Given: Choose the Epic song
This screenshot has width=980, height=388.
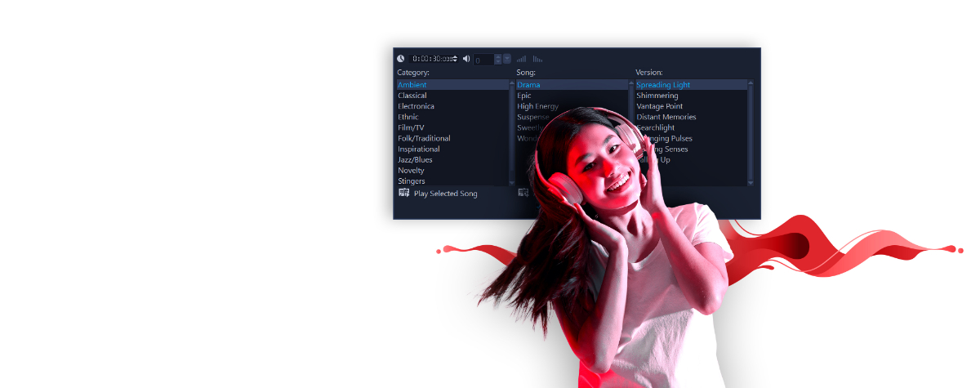Looking at the screenshot, I should click(x=524, y=96).
